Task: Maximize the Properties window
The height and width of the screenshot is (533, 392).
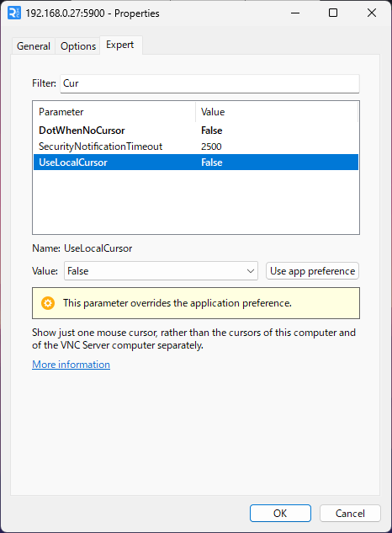Action: (x=333, y=13)
